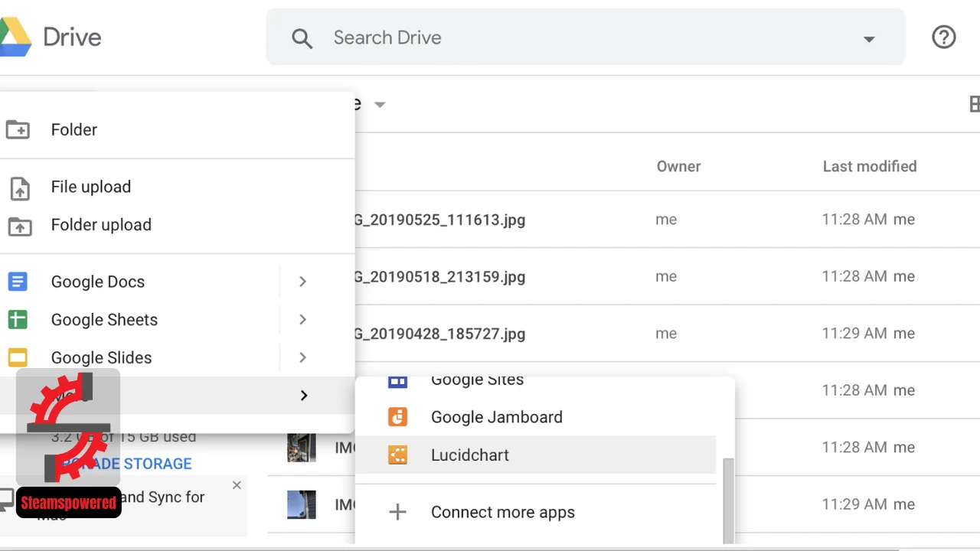
Task: Expand the More submenu chevron
Action: [x=304, y=396]
